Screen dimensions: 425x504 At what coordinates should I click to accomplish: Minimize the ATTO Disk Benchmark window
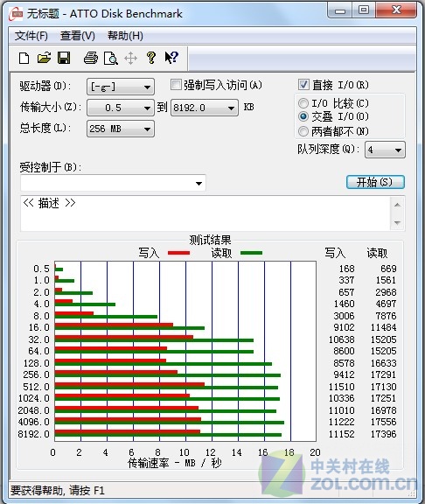point(340,10)
